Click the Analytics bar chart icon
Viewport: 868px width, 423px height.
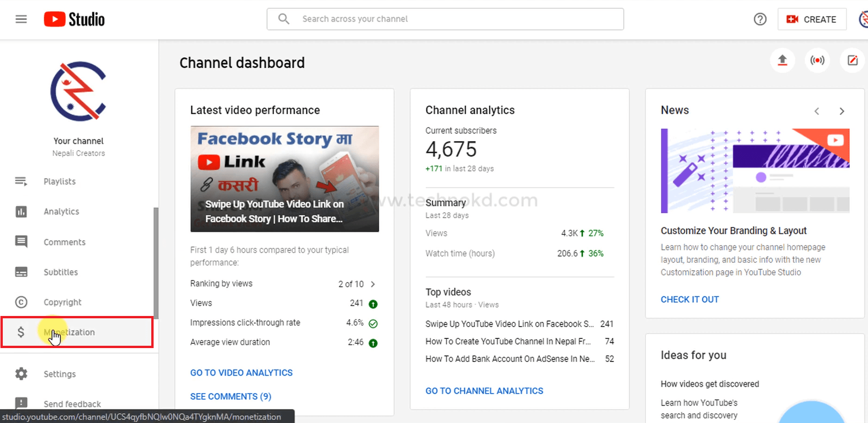(21, 212)
